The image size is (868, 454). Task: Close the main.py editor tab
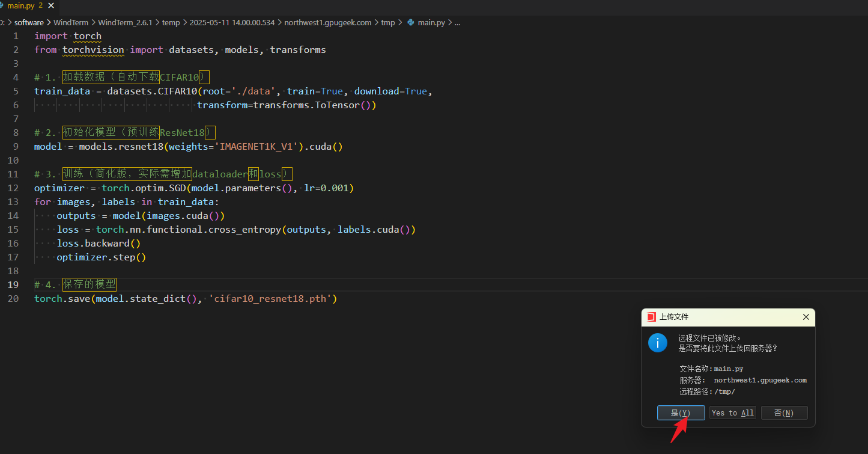click(x=50, y=5)
